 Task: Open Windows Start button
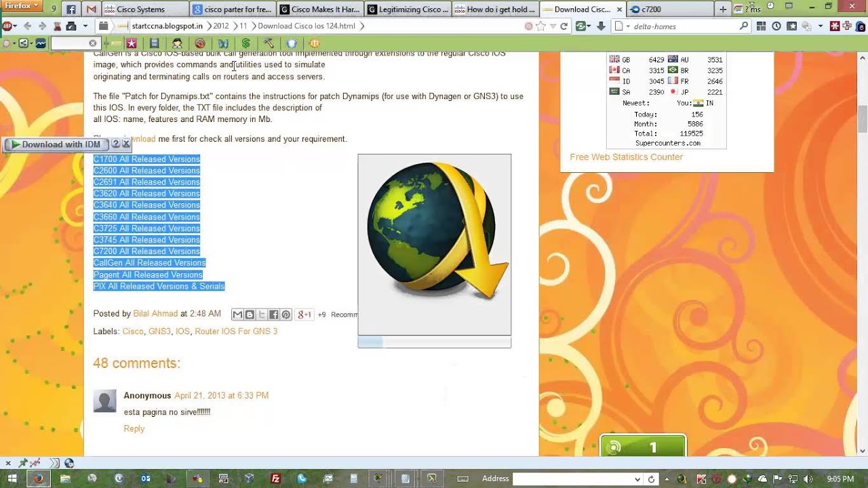click(12, 479)
